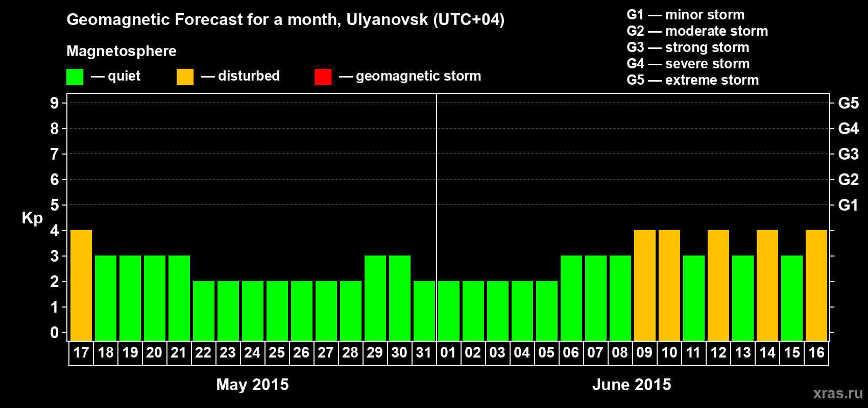868x408 pixels.
Task: Select the orange bar for May 17
Action: coord(81,285)
